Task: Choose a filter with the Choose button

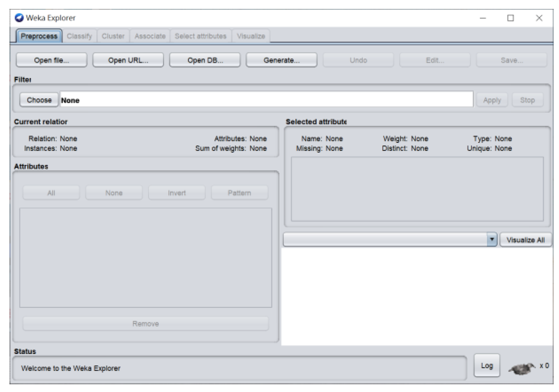Action: point(39,100)
